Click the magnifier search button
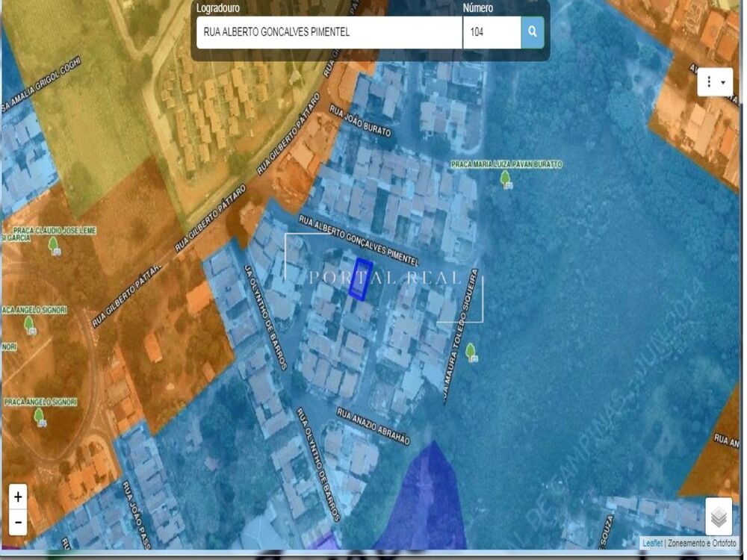 pos(532,32)
